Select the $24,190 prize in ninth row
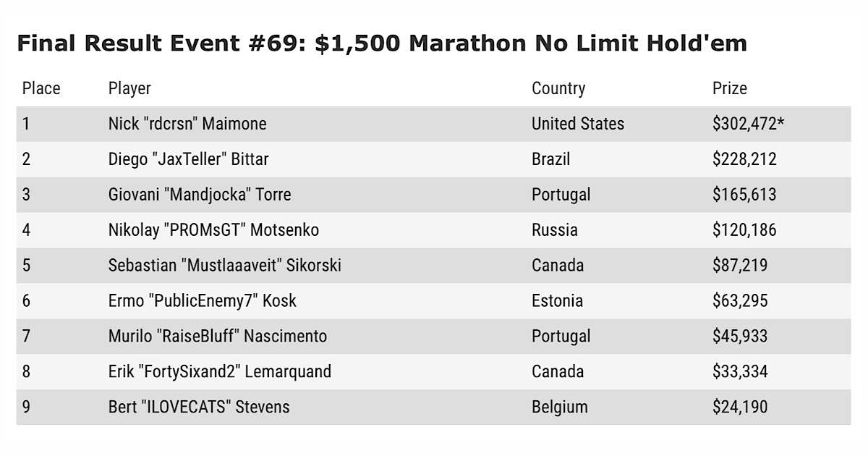The height and width of the screenshot is (456, 868). click(740, 408)
